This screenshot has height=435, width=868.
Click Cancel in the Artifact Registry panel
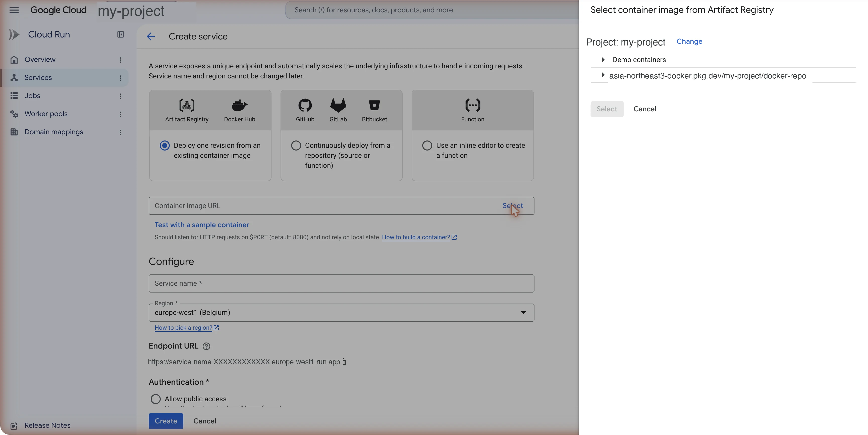coord(645,109)
